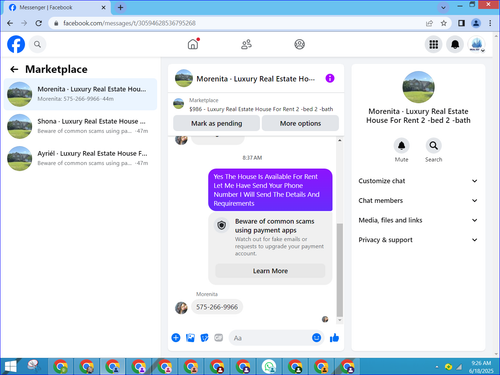Viewport: 500px width, 375px height.
Task: Go back in browser history
Action: click(x=10, y=23)
